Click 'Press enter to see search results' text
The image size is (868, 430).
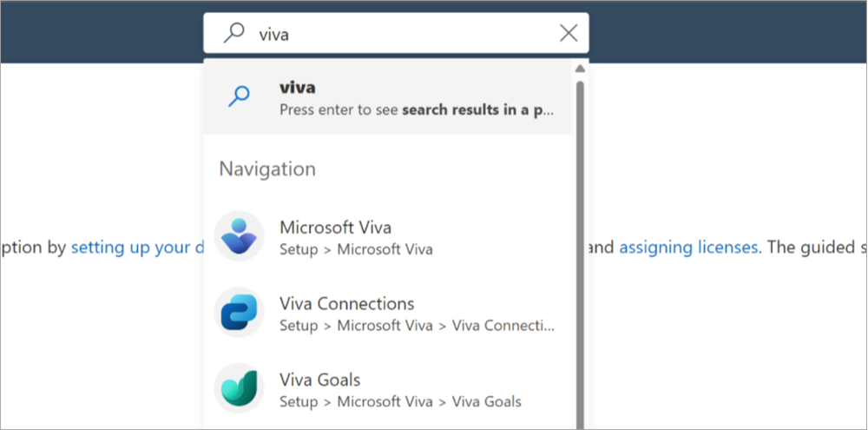pos(417,109)
